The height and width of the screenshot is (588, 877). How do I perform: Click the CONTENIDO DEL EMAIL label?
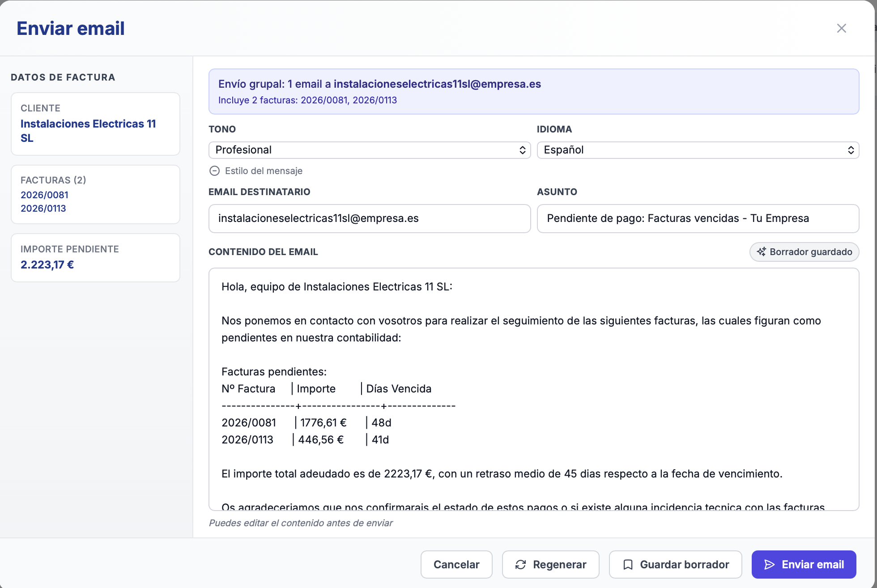[x=263, y=252]
